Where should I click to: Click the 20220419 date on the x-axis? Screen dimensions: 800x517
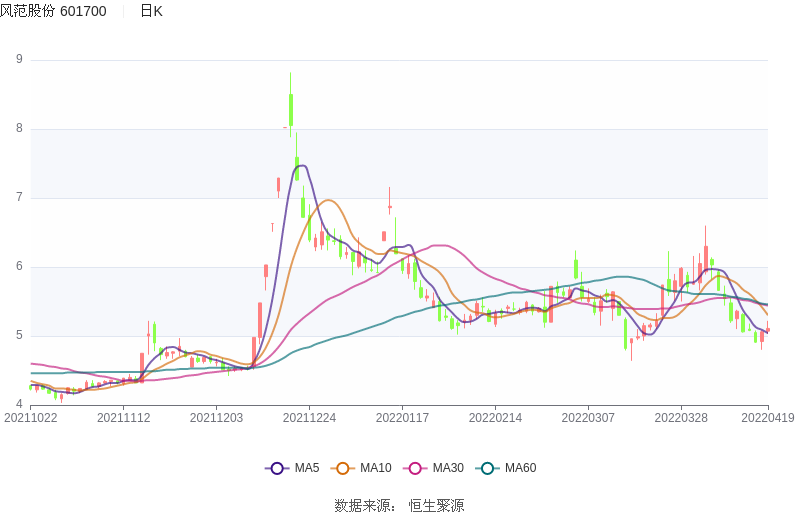pyautogui.click(x=768, y=418)
